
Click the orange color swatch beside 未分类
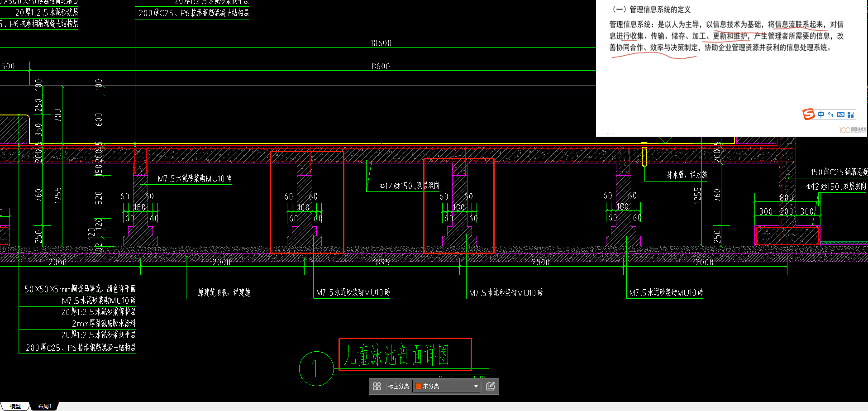coord(418,386)
